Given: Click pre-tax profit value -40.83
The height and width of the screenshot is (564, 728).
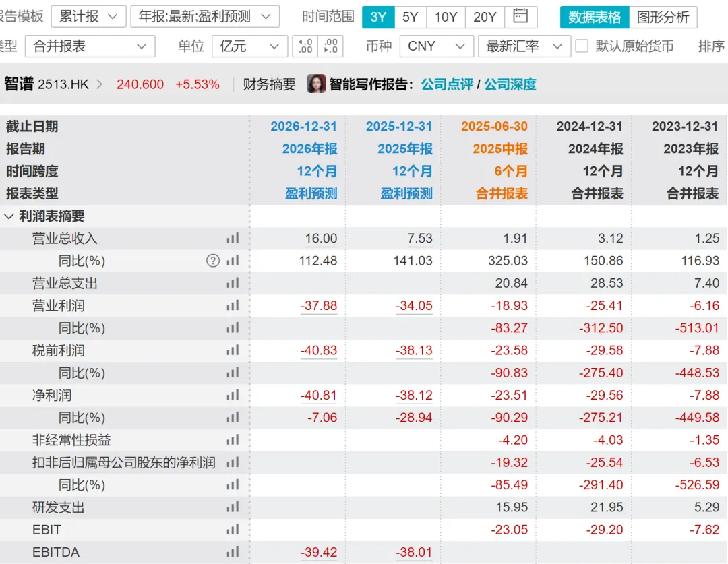Looking at the screenshot, I should 318,350.
